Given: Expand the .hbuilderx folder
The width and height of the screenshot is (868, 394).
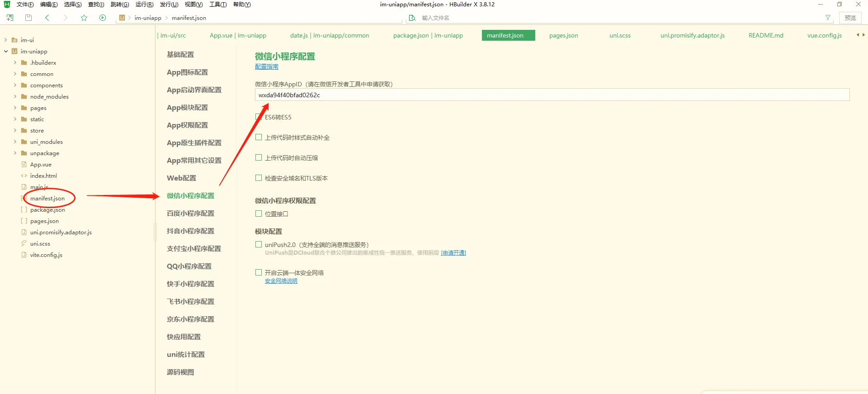Looking at the screenshot, I should [15, 62].
